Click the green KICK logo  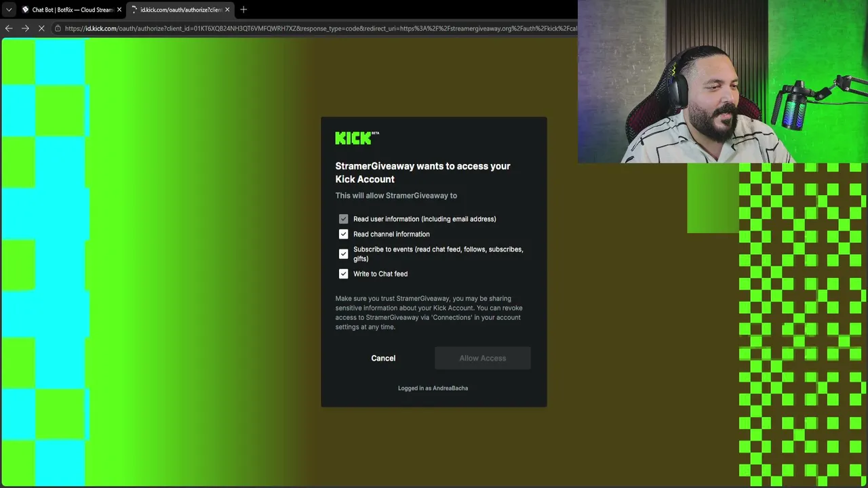coord(357,138)
